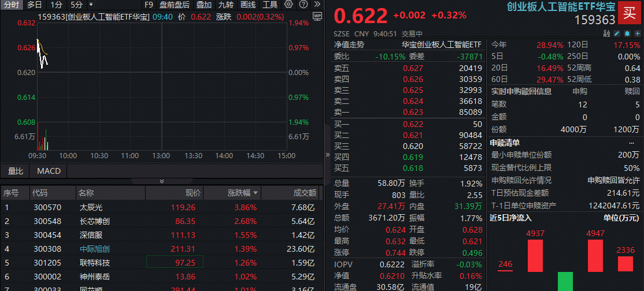Click the WP monitor icon on the chart
This screenshot has height=291, width=644.
317,16
